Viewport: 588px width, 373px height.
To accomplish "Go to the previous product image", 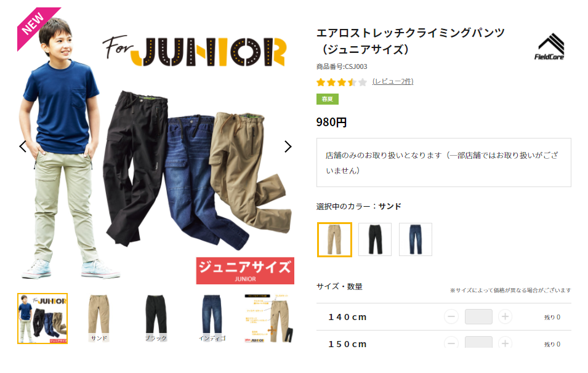I will point(23,146).
